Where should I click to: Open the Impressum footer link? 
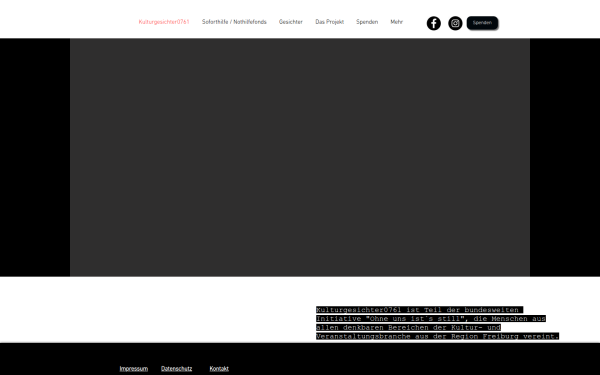(x=134, y=368)
